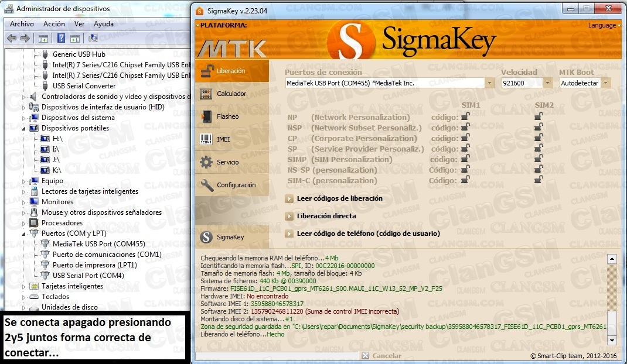
Task: Click the Forward arrow in Device Manager toolbar
Action: (25, 39)
